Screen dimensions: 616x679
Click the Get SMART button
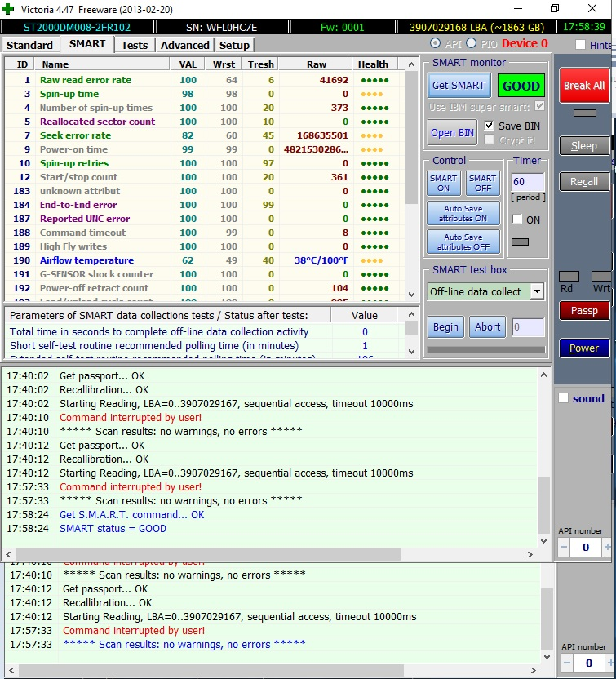(459, 86)
